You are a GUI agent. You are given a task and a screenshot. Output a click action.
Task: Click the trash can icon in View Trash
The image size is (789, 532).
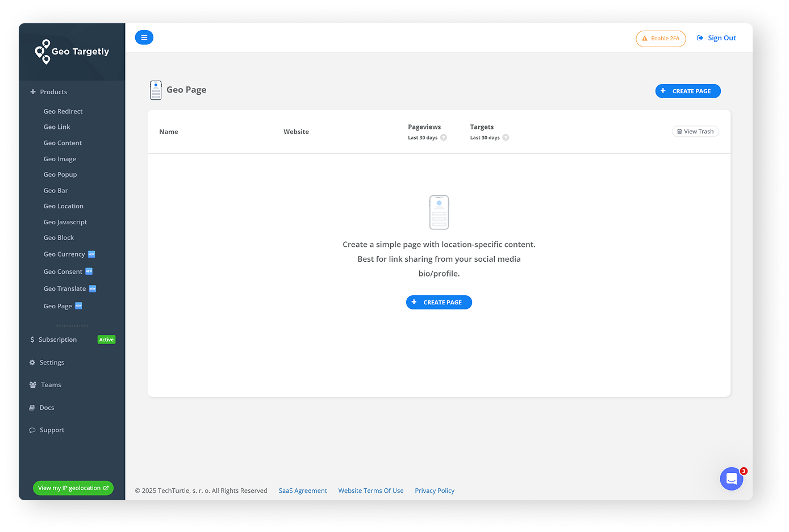(679, 132)
